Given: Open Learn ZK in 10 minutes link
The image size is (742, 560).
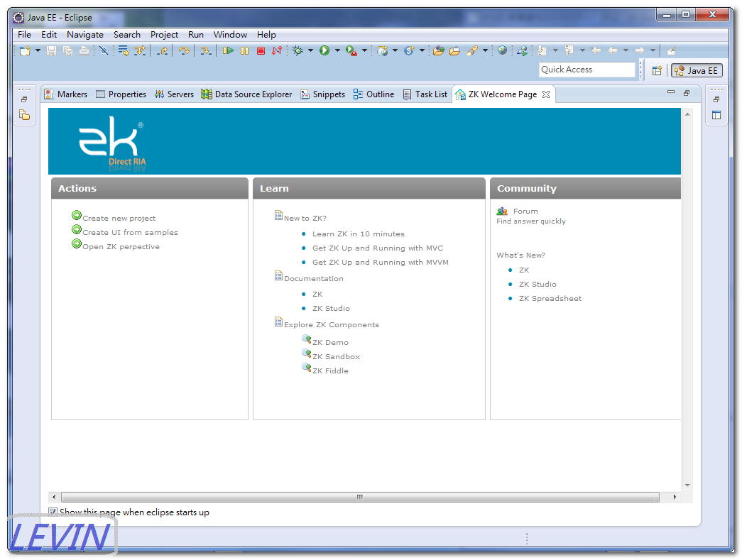Looking at the screenshot, I should (359, 234).
